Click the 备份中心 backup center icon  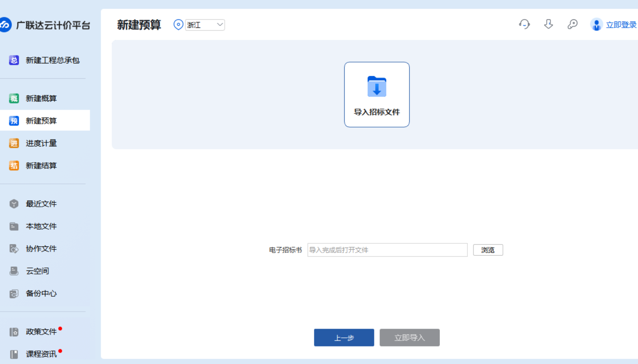click(14, 293)
